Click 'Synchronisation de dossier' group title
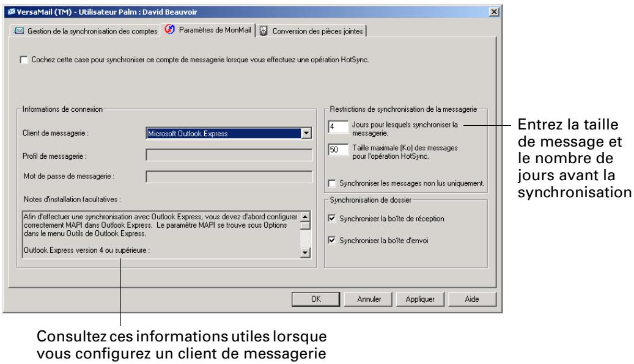The height and width of the screenshot is (364, 634). 370,200
